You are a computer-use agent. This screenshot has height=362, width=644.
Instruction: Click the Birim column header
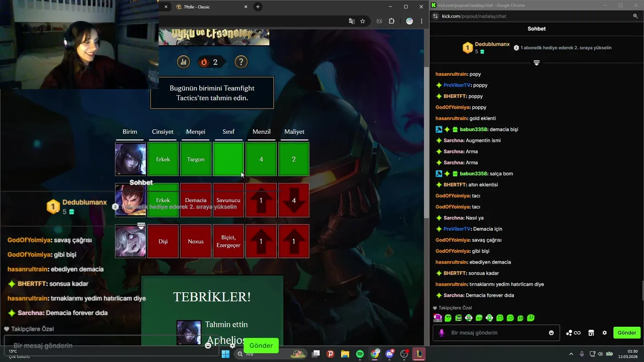[x=130, y=132]
